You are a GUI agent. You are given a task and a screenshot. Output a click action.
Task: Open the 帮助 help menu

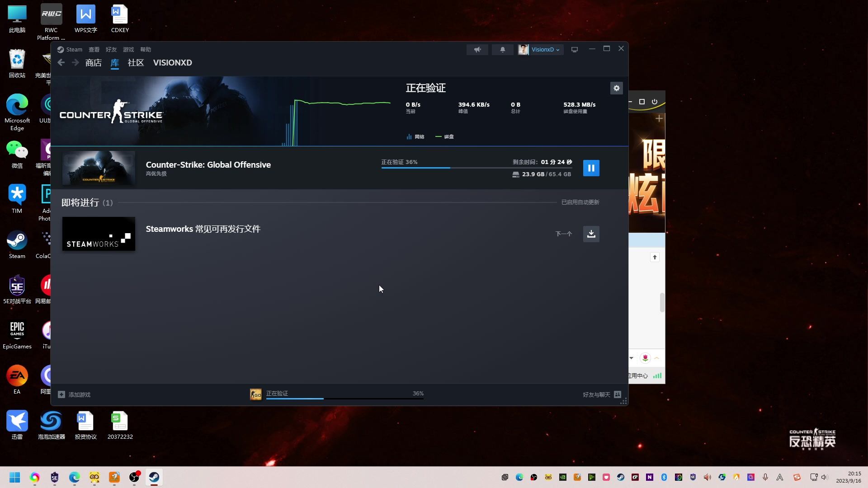[x=146, y=50]
